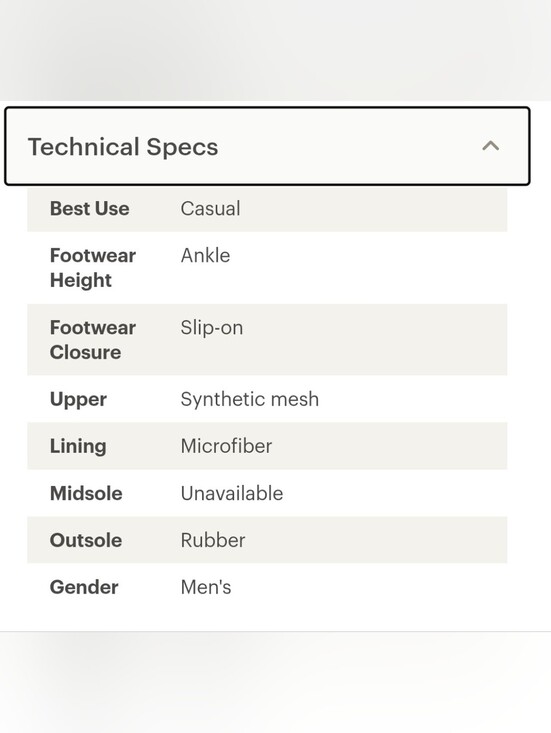Click the Synthetic mesh value

250,399
